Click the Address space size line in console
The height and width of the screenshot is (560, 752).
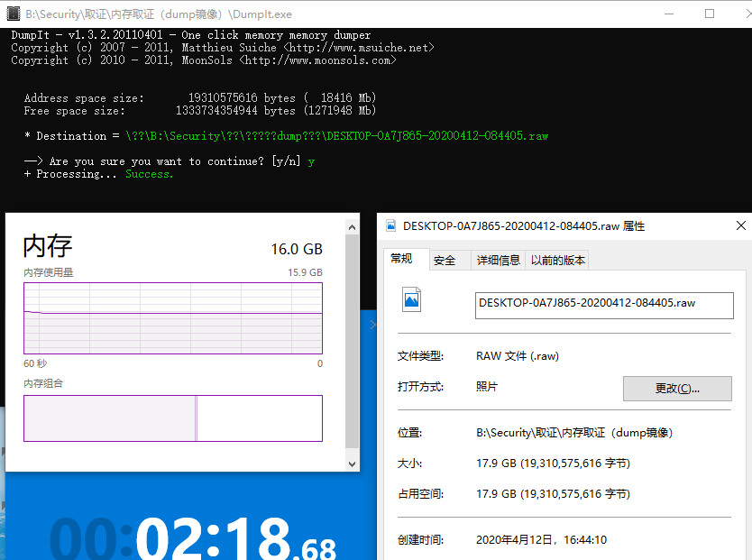pyautogui.click(x=200, y=98)
